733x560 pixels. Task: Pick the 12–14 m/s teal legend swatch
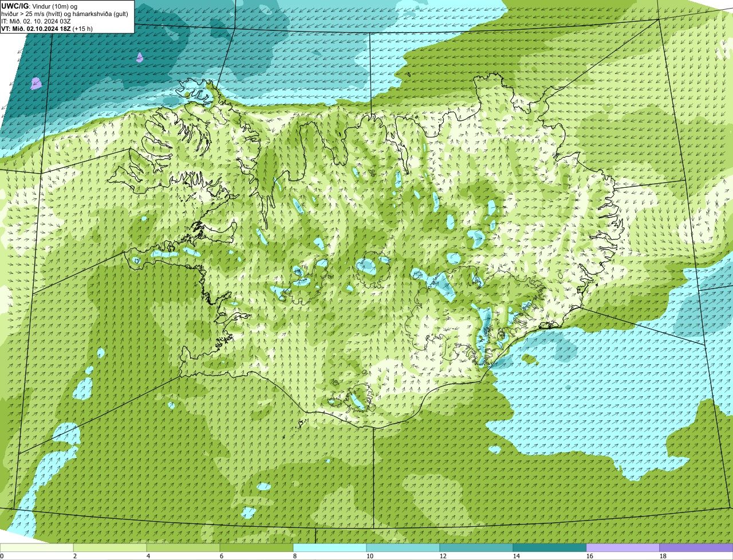pyautogui.click(x=476, y=548)
